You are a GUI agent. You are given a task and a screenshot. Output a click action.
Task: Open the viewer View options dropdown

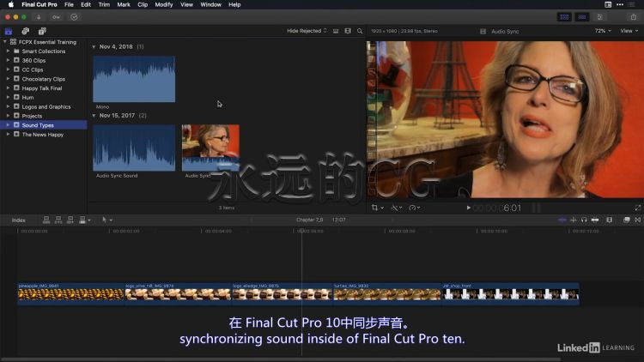point(629,31)
